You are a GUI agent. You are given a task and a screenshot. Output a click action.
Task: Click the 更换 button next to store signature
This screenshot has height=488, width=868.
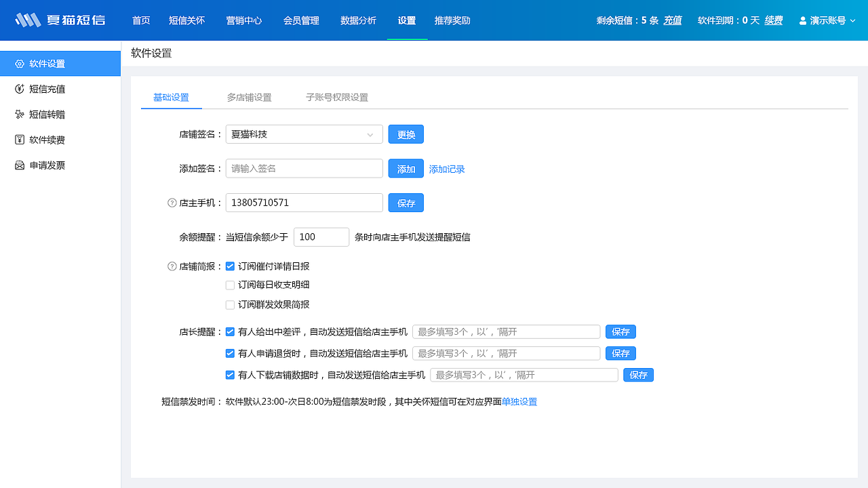pos(406,134)
